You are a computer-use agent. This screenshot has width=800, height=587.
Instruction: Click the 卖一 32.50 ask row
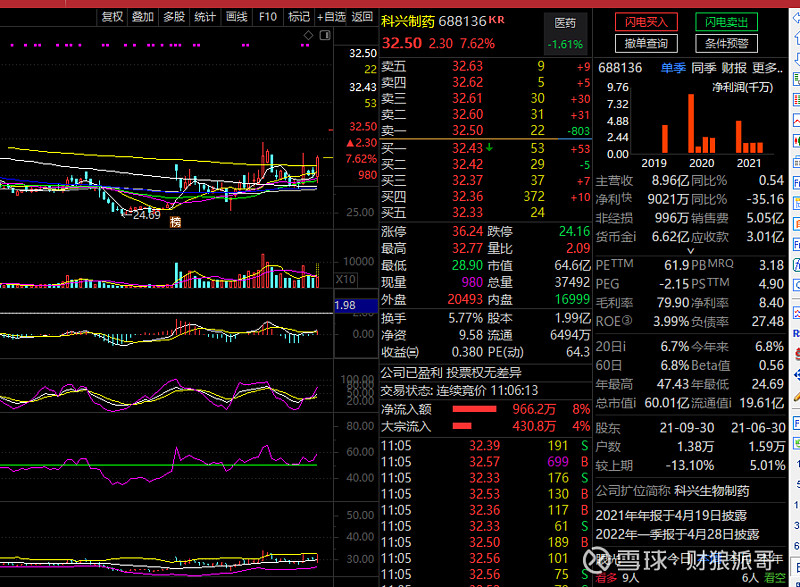(x=486, y=131)
